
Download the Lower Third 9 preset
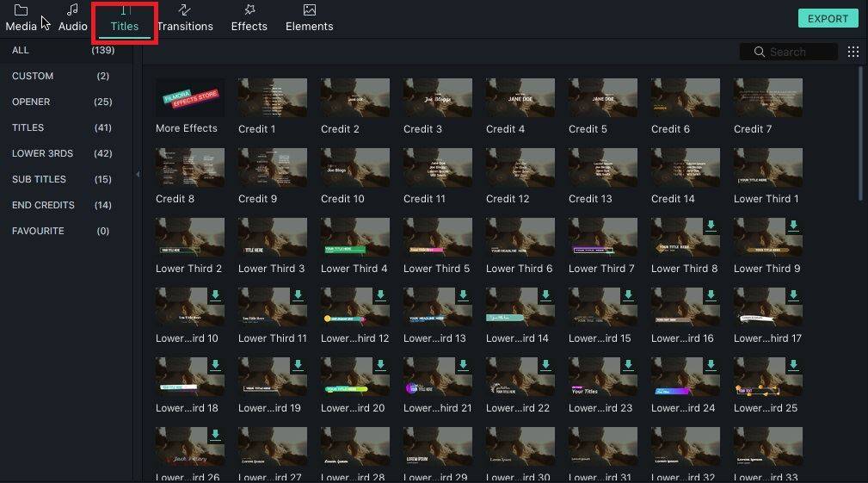point(793,226)
